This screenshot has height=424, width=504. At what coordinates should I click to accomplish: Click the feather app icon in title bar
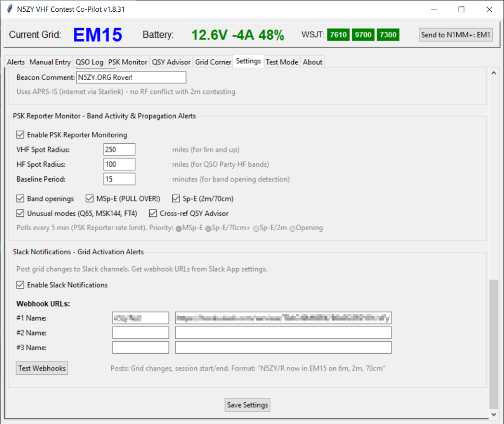tap(8, 9)
